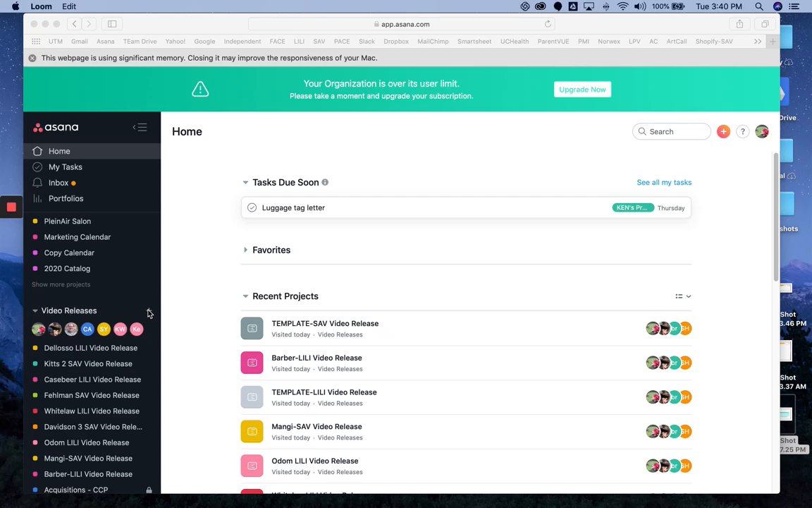Click the Mangi-SAV Video Release yellow project icon
Viewport: 812px width, 508px height.
[x=252, y=432]
